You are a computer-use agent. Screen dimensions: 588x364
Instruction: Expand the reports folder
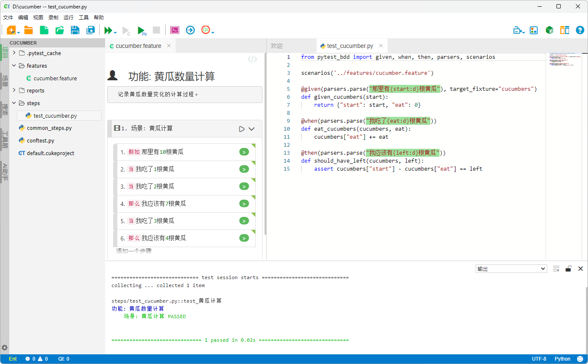[14, 90]
